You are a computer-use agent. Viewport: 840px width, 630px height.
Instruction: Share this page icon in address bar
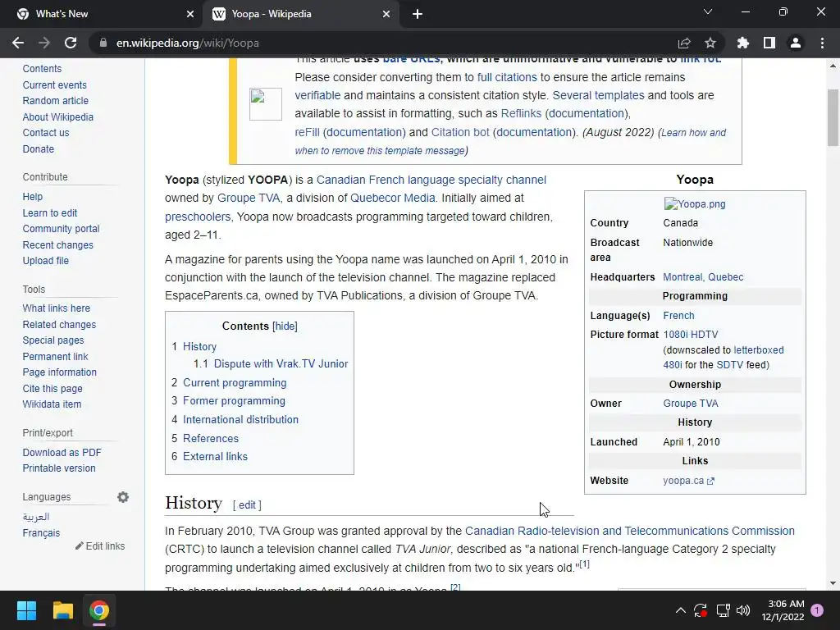(x=684, y=43)
